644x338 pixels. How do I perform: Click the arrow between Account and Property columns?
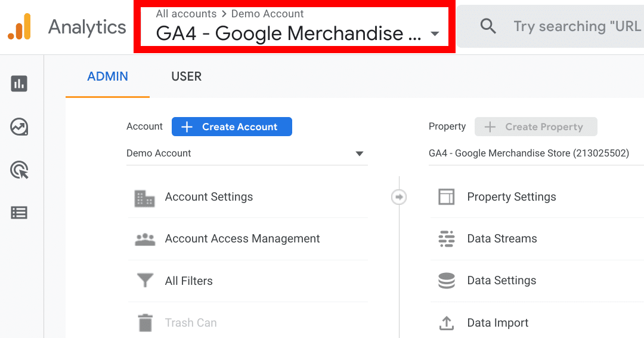click(x=399, y=197)
